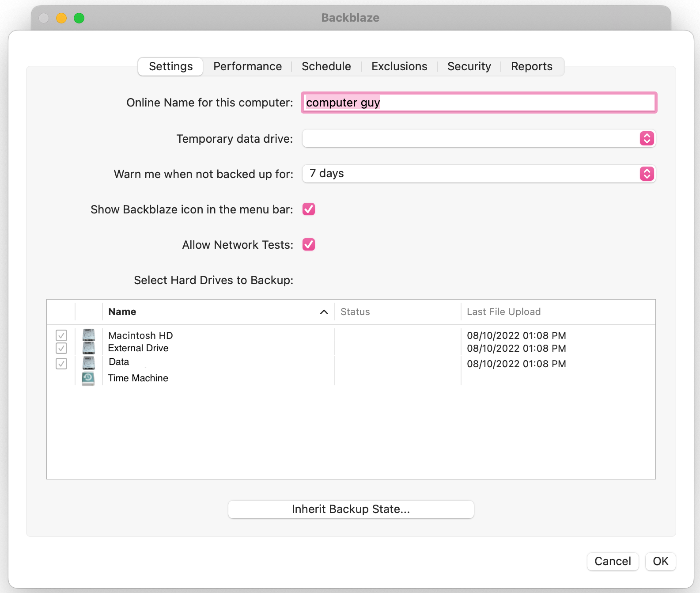Click External Drive last upload date
700x593 pixels.
(516, 348)
